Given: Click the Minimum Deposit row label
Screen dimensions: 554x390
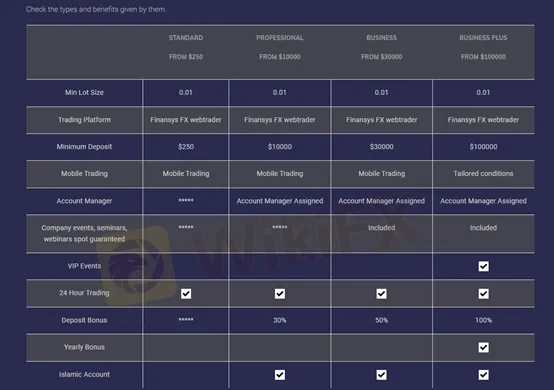Looking at the screenshot, I should pos(84,147).
